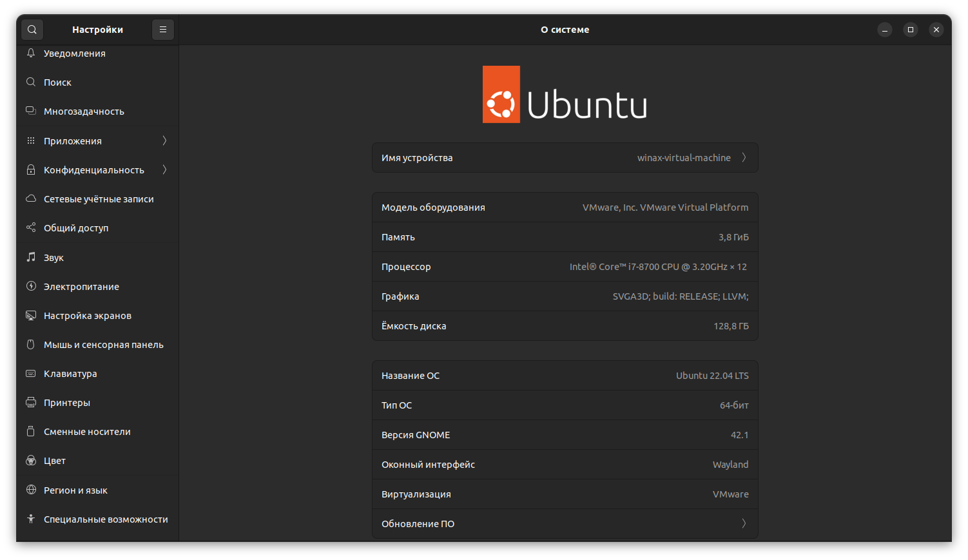Image resolution: width=968 pixels, height=560 pixels.
Task: Go to Регион и язык
Action: click(x=97, y=490)
